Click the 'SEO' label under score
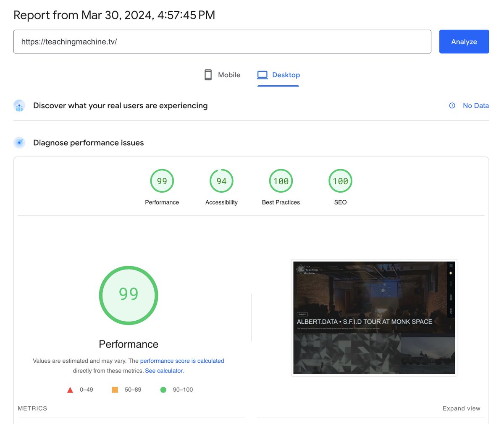Viewport: 504px width, 424px height. pyautogui.click(x=340, y=202)
